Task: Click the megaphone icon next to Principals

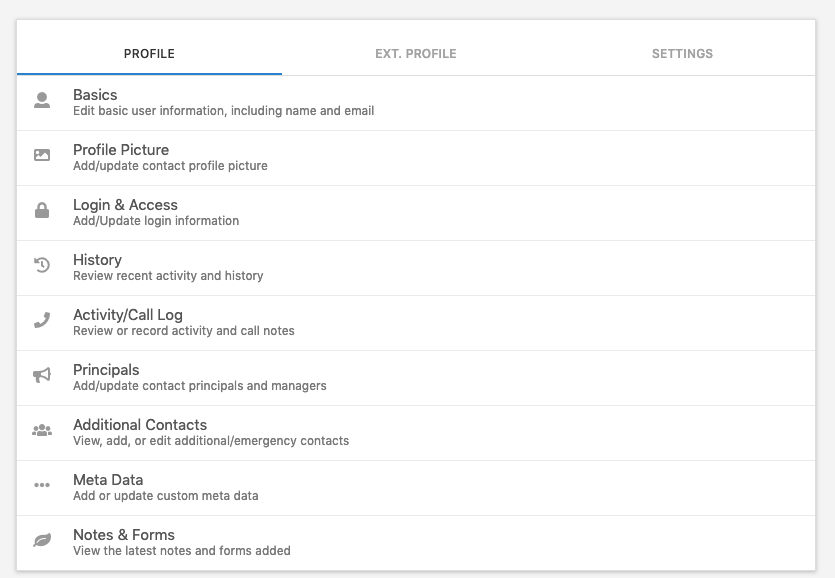Action: pos(41,374)
